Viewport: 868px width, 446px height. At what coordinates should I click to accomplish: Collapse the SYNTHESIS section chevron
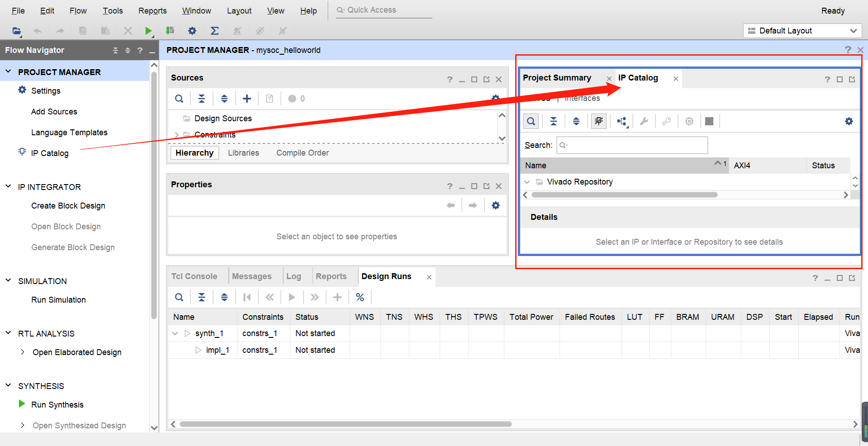8,385
